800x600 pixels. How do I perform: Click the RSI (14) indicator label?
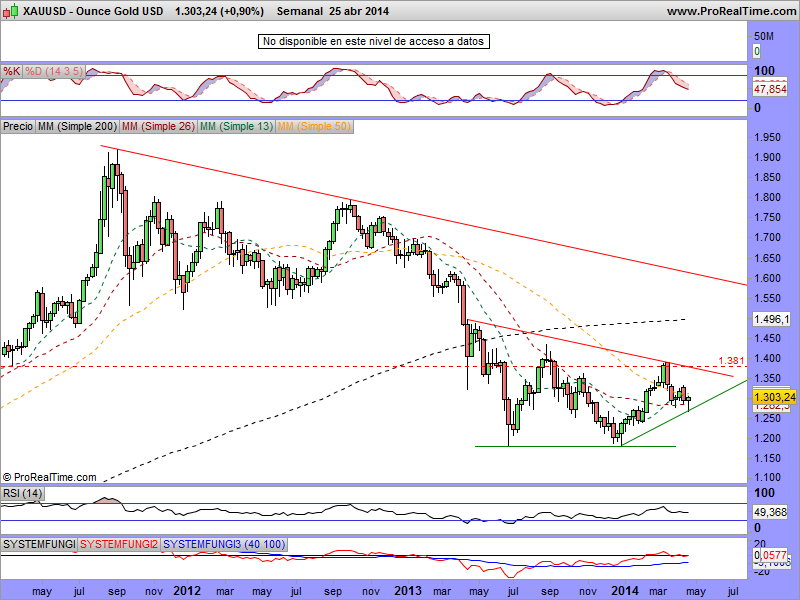pos(22,493)
